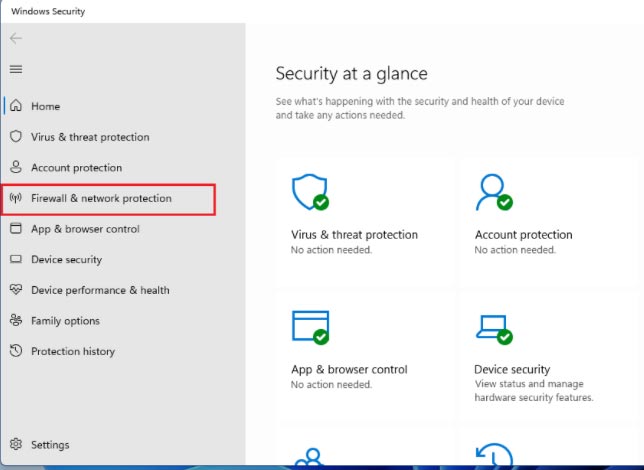Screen dimensions: 644x470
Task: Open App & browser control in sidebar
Action: point(85,229)
